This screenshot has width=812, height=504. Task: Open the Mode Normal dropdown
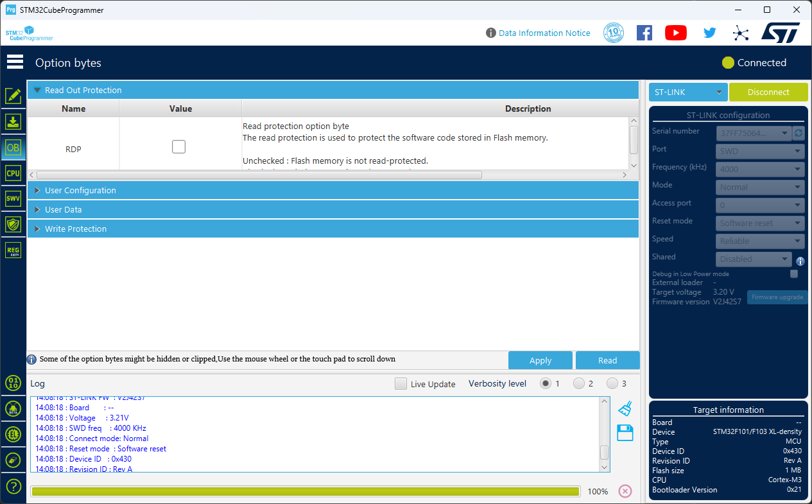click(761, 187)
